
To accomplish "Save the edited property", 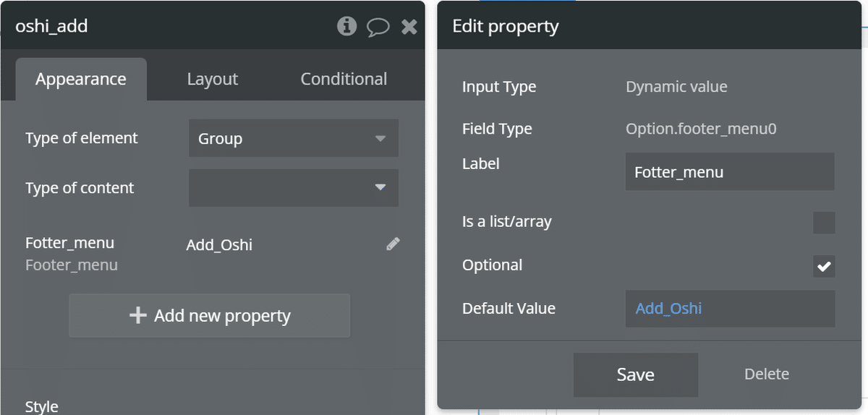I will 636,375.
